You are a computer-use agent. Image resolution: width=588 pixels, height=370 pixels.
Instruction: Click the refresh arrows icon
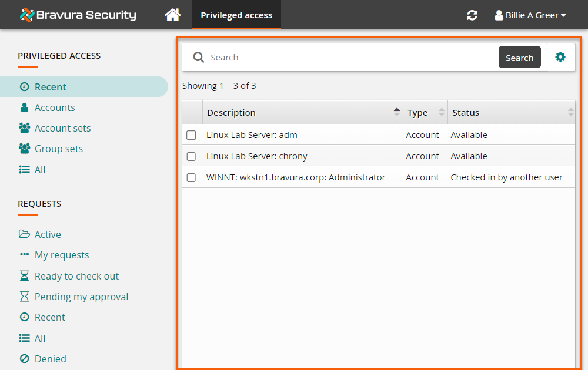click(472, 15)
